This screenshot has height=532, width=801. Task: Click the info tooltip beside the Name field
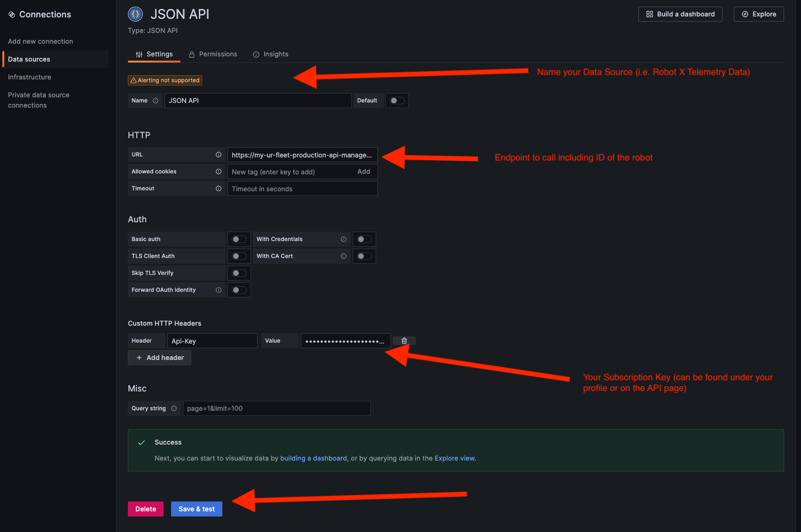click(x=156, y=100)
